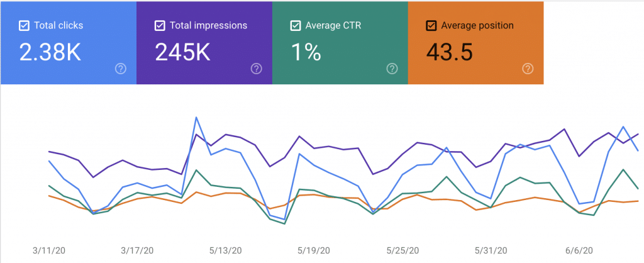
Task: Click help icon on Total impressions card
Action: click(257, 69)
